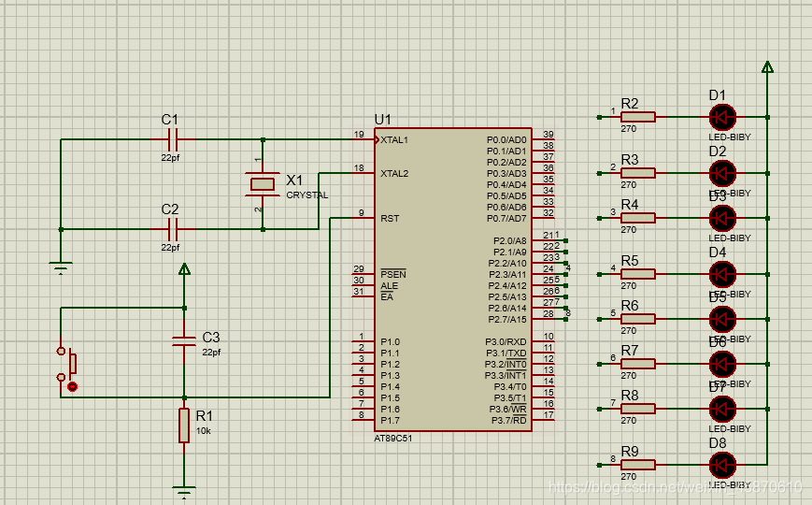Click the 270 value under R2

(628, 128)
